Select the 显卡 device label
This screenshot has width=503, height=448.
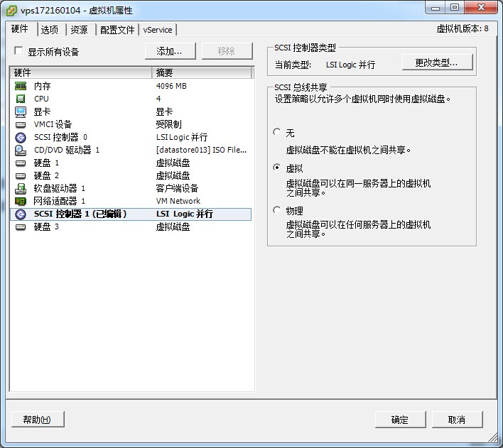pyautogui.click(x=43, y=111)
